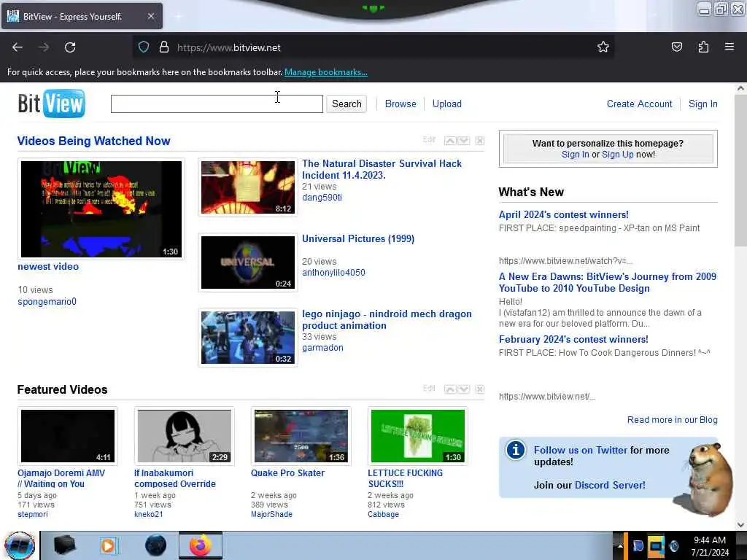Screen dimensions: 747x560
Task: Close the Videos Being Watched Now module
Action: click(x=480, y=141)
